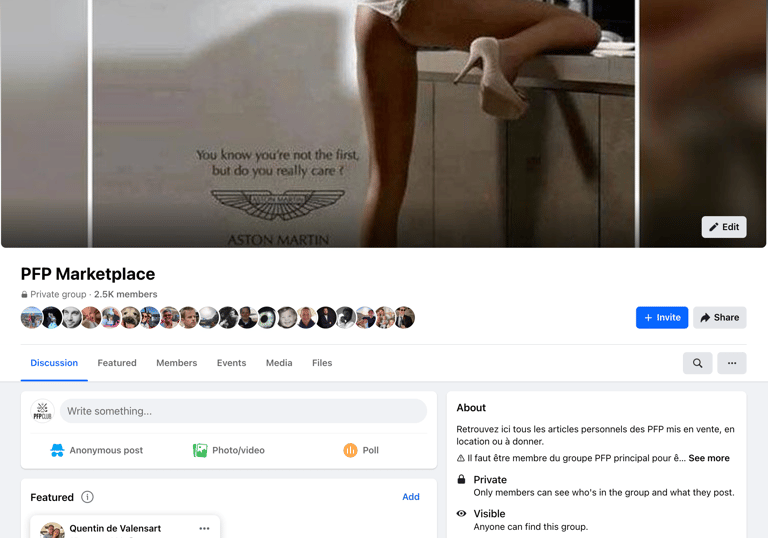Click Quentin de Valensart's name
768x538 pixels.
[115, 528]
